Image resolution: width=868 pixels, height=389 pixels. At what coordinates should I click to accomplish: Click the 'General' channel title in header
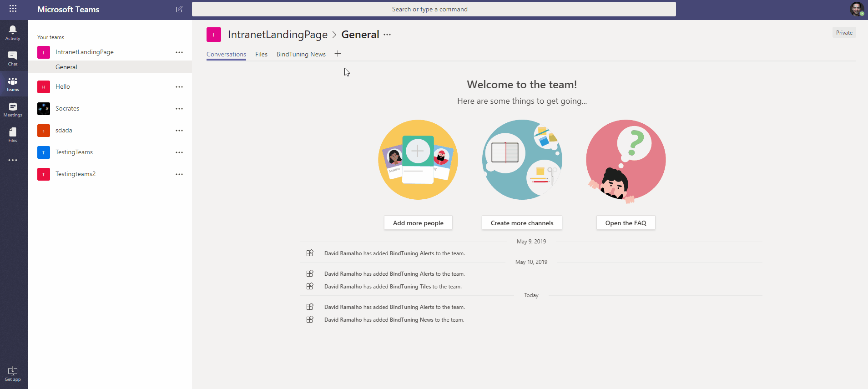(360, 35)
